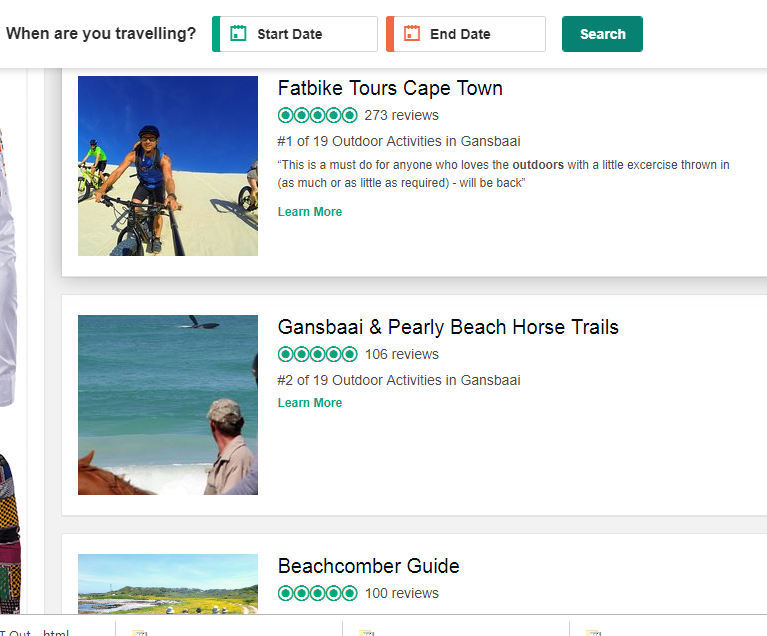Open the 100 reviews link
This screenshot has height=636, width=767.
coord(401,593)
